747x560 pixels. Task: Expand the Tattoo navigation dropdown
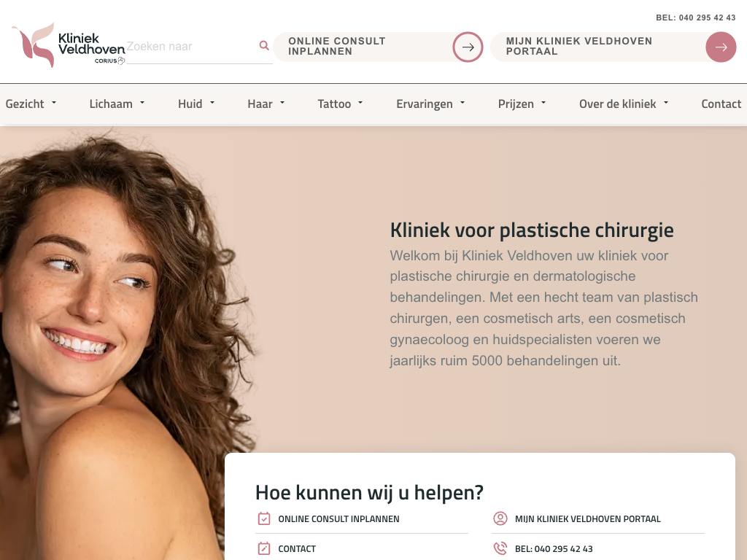(x=340, y=104)
